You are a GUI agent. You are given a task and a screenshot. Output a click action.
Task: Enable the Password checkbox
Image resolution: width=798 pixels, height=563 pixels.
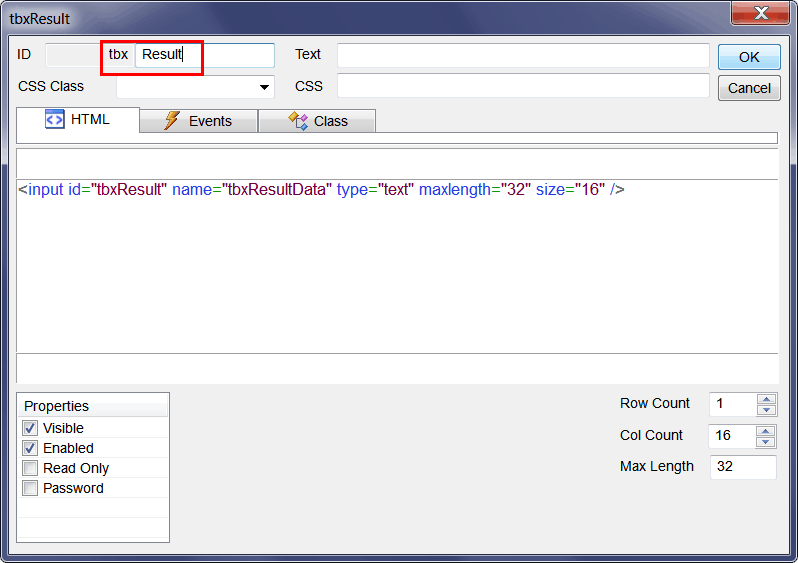tap(30, 488)
